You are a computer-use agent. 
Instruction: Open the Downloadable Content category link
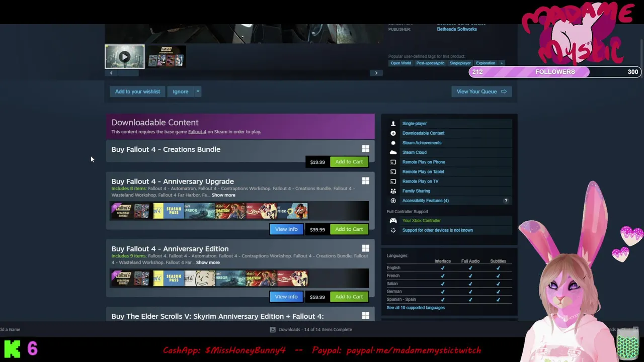423,133
